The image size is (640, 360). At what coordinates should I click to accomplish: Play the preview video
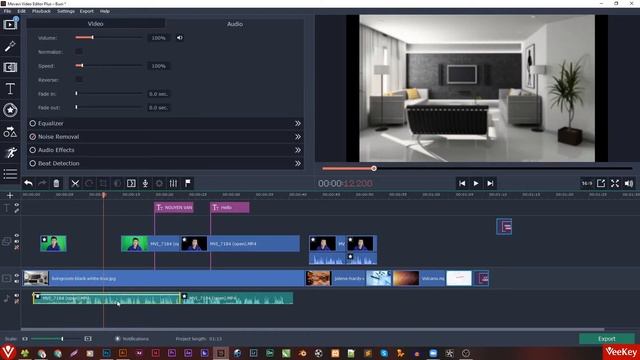(476, 184)
